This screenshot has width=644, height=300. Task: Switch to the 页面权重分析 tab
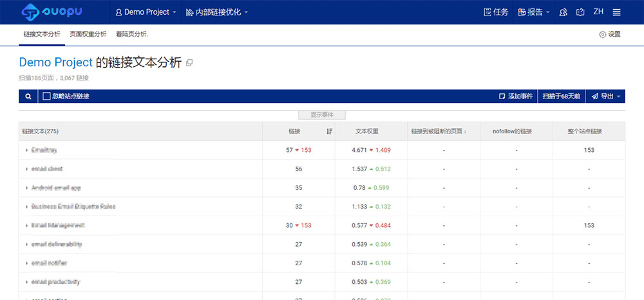click(88, 35)
